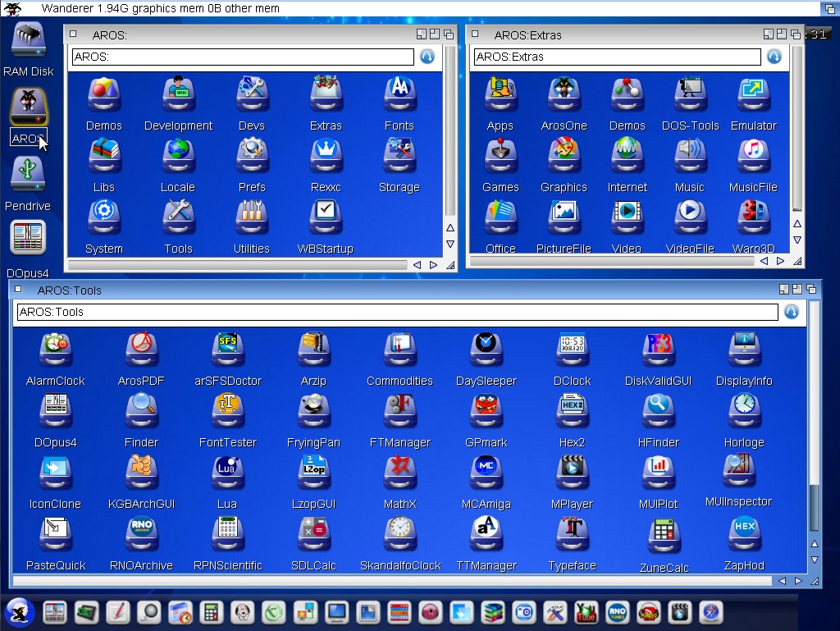This screenshot has height=631, width=840.
Task: Open the FryingPan application icon
Action: [313, 413]
